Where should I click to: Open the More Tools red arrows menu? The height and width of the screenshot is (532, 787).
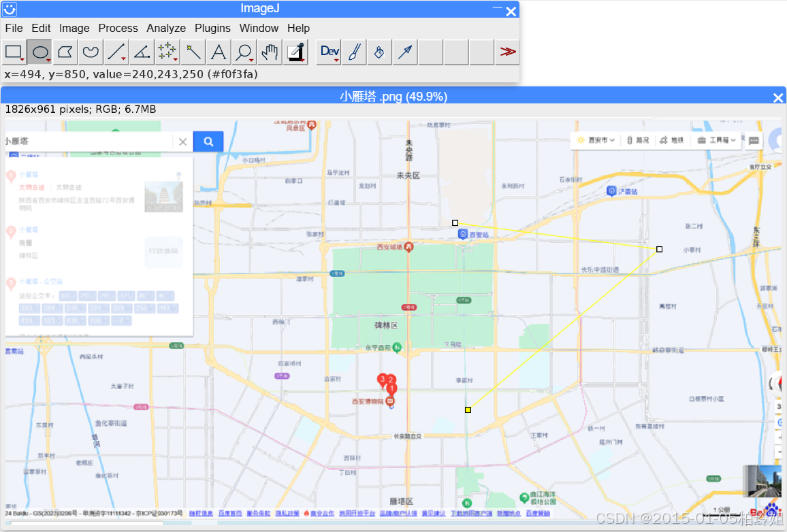(x=507, y=52)
